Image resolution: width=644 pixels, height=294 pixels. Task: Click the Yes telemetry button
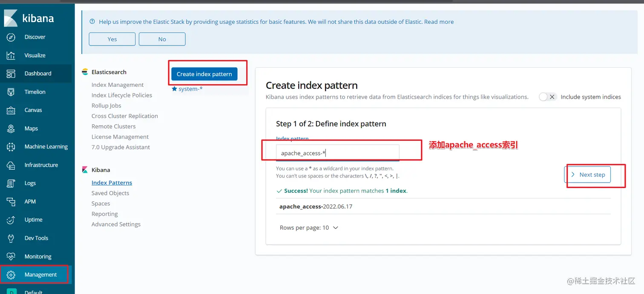coord(112,39)
